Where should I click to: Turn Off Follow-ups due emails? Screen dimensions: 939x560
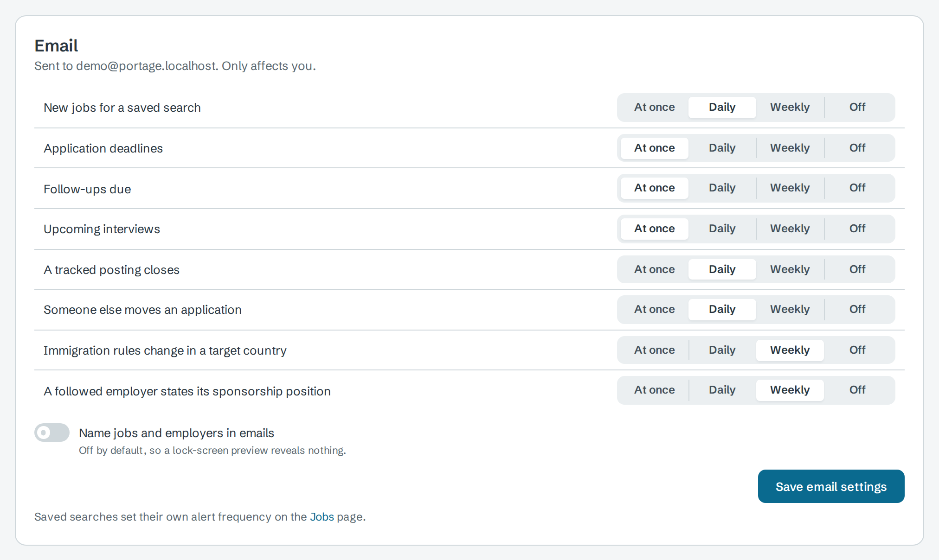(x=857, y=188)
